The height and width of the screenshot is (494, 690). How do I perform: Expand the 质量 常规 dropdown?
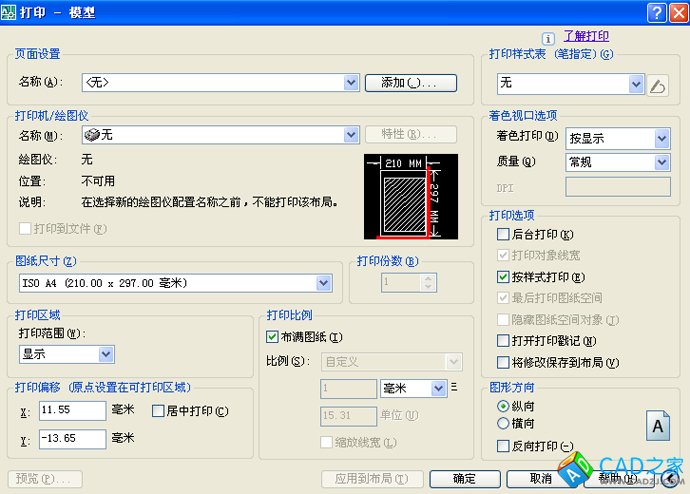coord(662,162)
